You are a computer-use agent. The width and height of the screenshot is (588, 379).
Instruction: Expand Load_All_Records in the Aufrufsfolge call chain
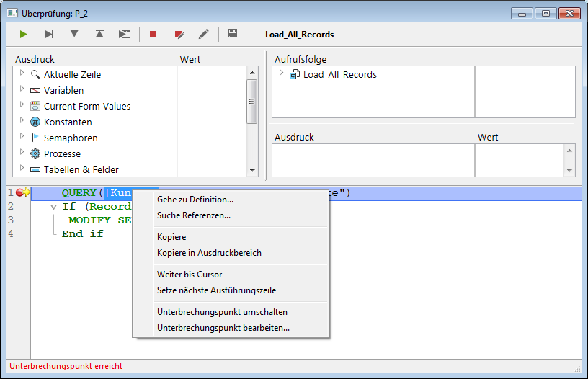[281, 73]
